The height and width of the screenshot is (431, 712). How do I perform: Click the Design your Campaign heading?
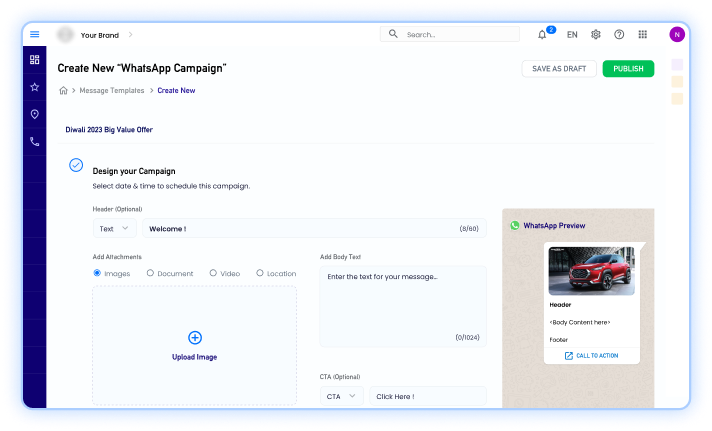click(134, 171)
